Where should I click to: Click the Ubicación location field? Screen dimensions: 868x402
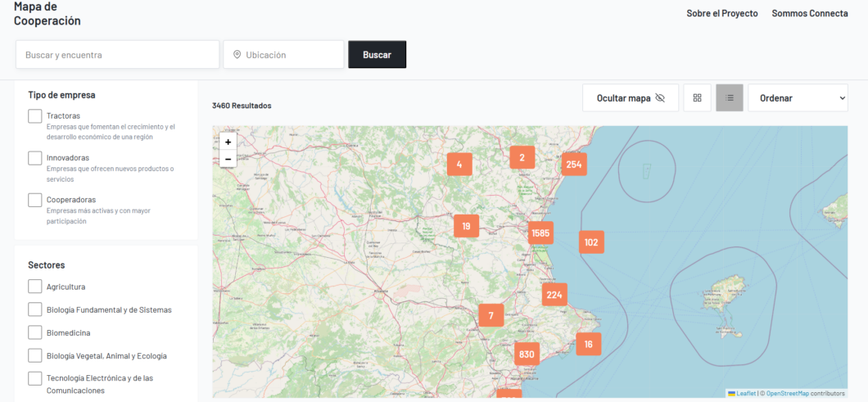(283, 55)
